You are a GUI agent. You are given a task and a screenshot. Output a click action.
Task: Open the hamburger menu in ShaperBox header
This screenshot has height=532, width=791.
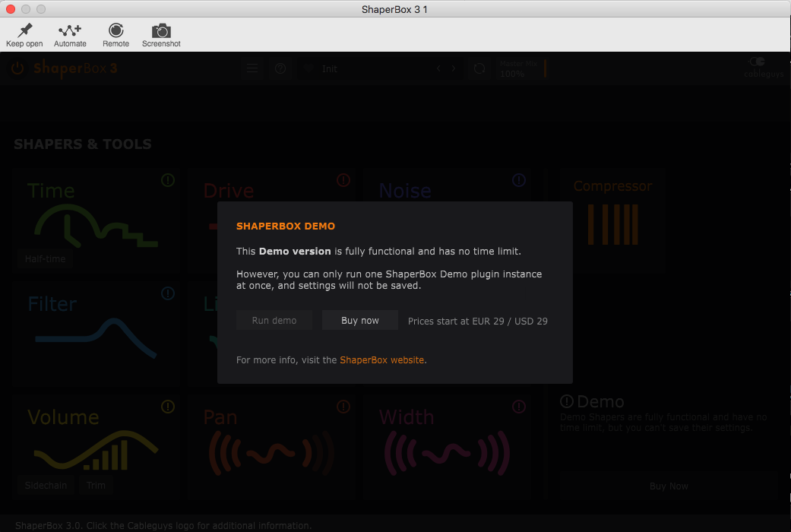pyautogui.click(x=252, y=68)
